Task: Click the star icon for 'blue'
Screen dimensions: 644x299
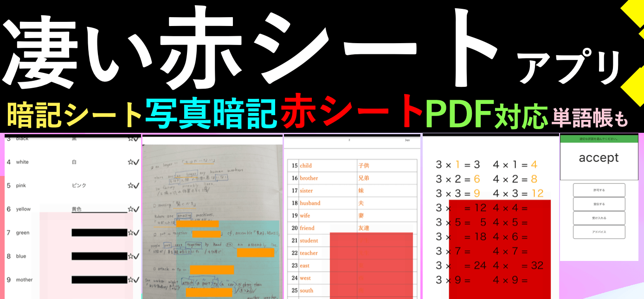Action: [130, 256]
